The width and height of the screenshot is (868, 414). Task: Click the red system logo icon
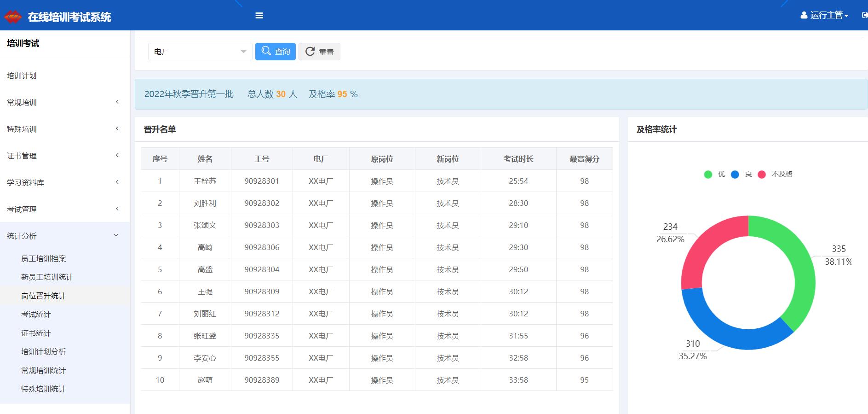point(12,17)
